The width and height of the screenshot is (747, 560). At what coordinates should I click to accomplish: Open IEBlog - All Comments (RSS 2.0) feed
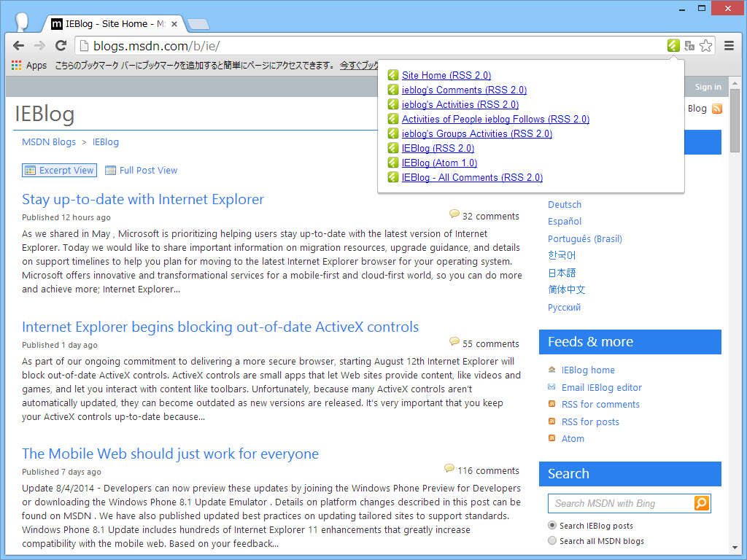472,178
